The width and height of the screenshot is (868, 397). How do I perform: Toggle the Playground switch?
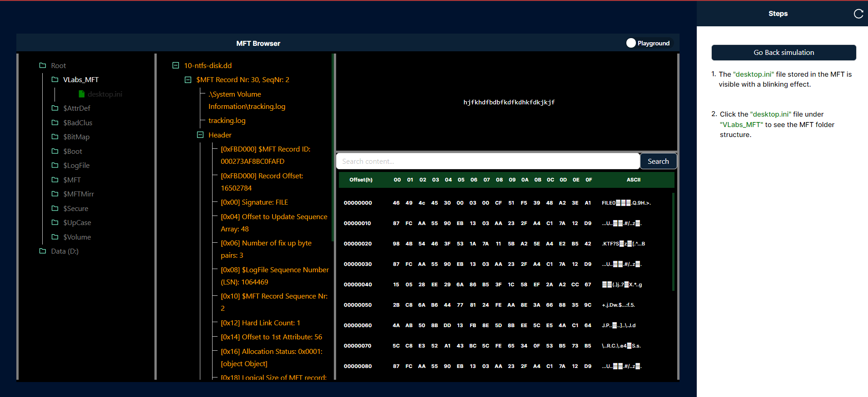(631, 43)
